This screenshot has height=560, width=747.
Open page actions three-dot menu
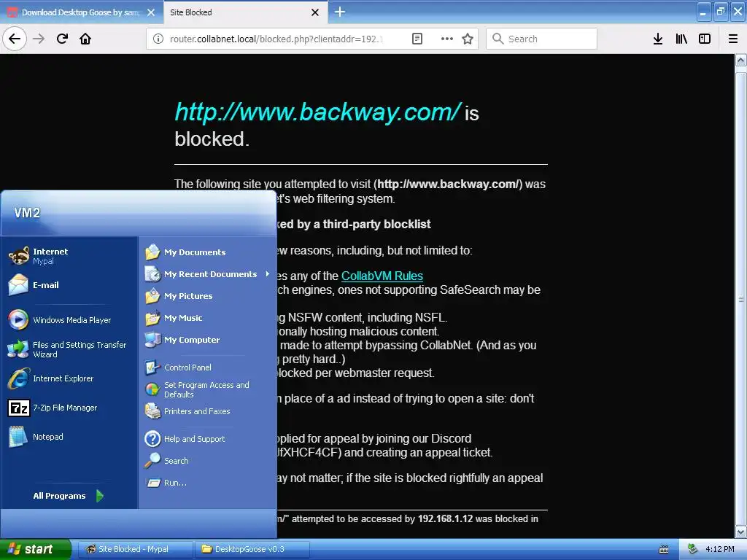(x=447, y=39)
